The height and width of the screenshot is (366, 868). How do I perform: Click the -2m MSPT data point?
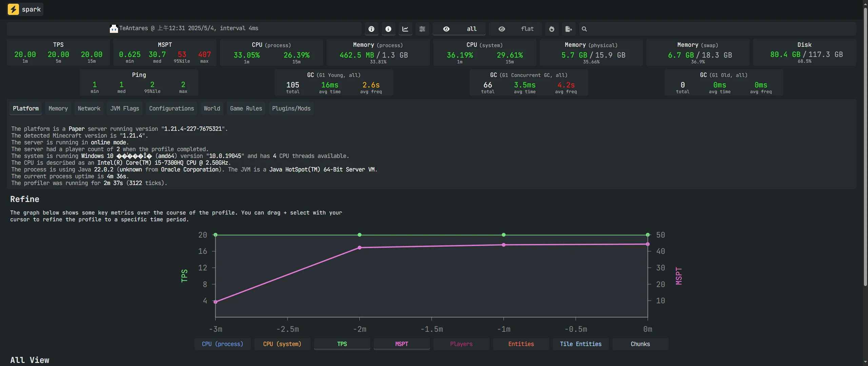pos(359,248)
